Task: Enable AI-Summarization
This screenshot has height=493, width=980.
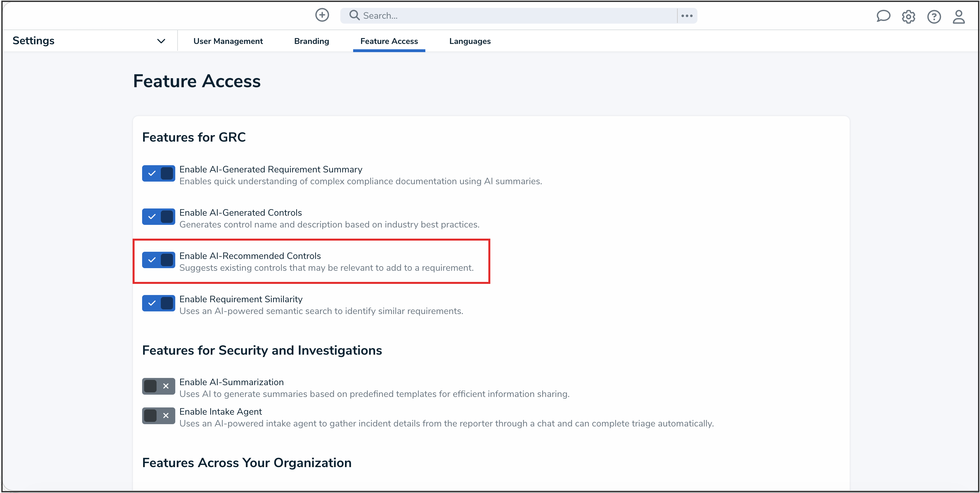Action: pyautogui.click(x=158, y=386)
